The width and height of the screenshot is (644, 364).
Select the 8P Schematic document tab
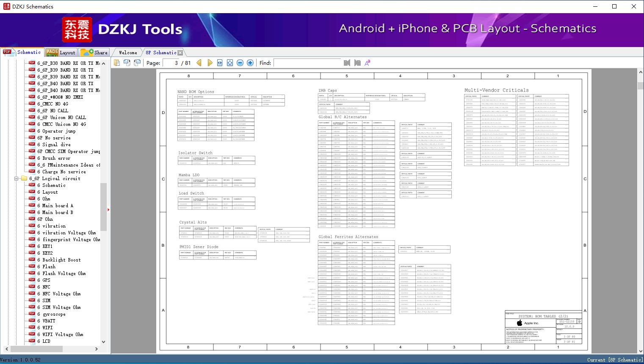(161, 53)
